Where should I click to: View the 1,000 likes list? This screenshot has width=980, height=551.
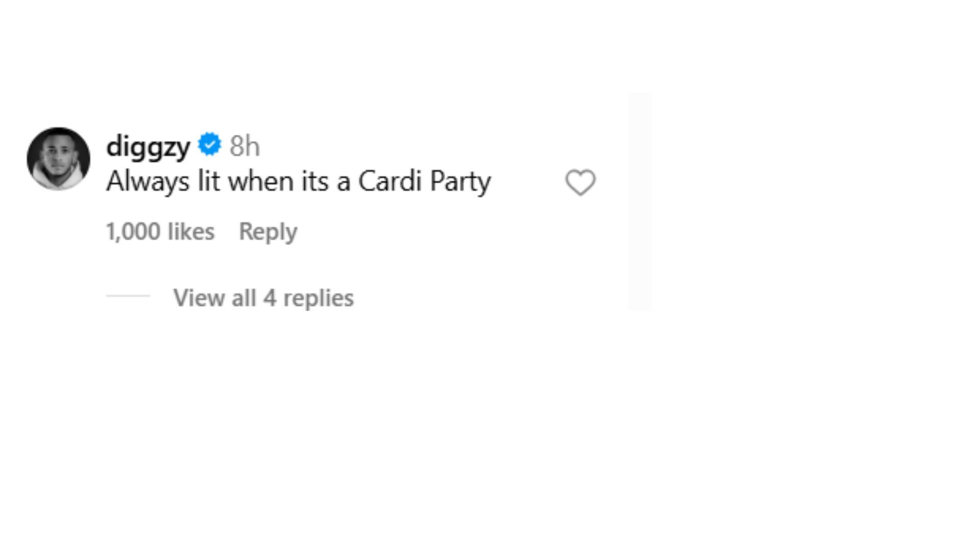pyautogui.click(x=160, y=232)
